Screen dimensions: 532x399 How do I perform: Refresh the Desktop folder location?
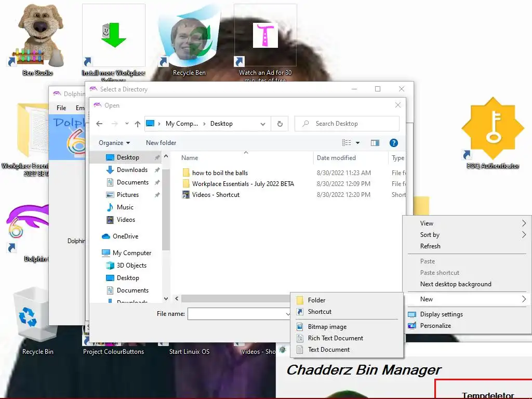280,124
